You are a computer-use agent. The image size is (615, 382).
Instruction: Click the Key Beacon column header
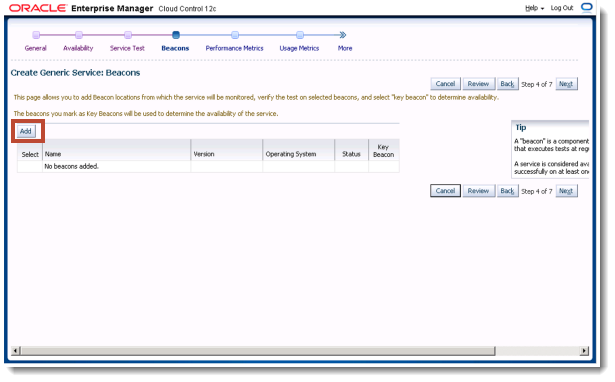tap(384, 151)
